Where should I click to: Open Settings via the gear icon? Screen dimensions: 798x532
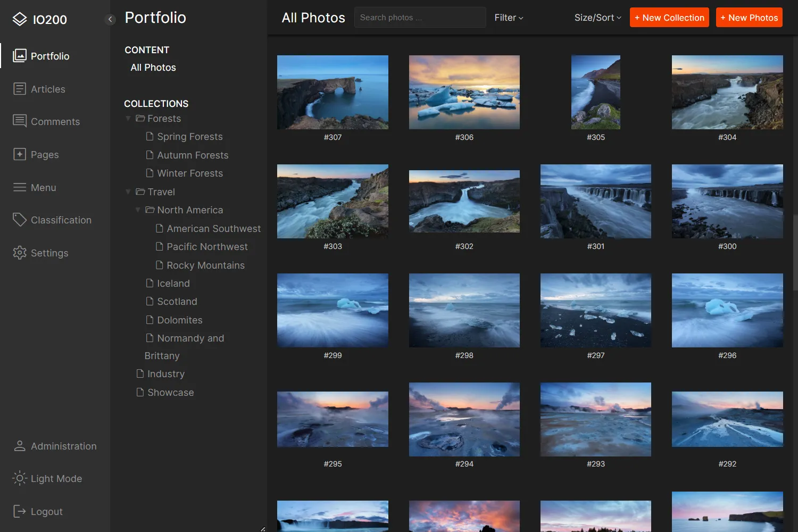[x=19, y=253]
